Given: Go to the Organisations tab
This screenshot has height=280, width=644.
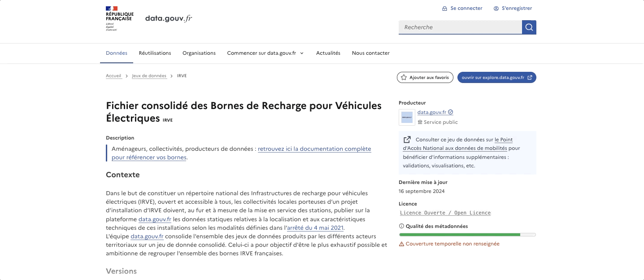Looking at the screenshot, I should pyautogui.click(x=199, y=53).
